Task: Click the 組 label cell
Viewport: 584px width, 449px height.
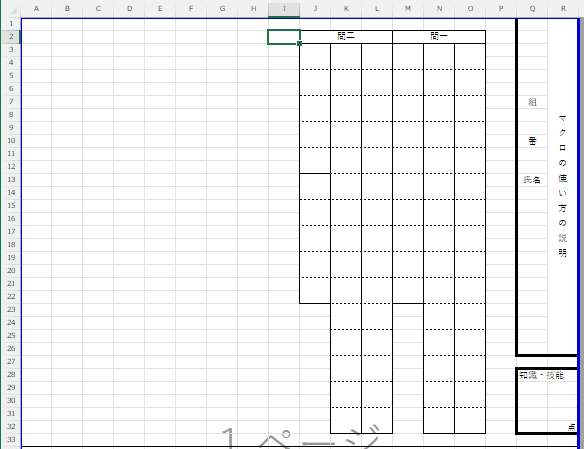Action: [532, 102]
